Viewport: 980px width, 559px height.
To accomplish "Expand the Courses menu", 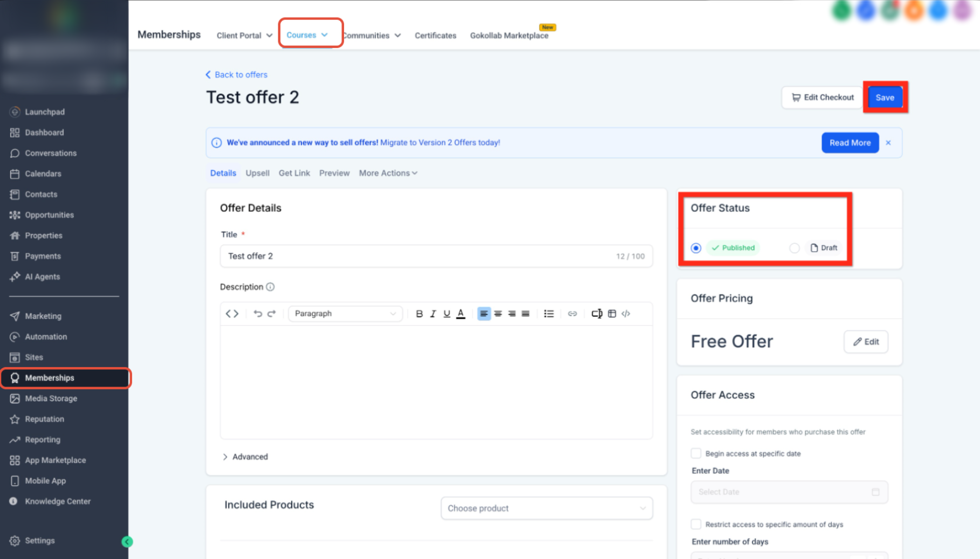I will coord(307,35).
